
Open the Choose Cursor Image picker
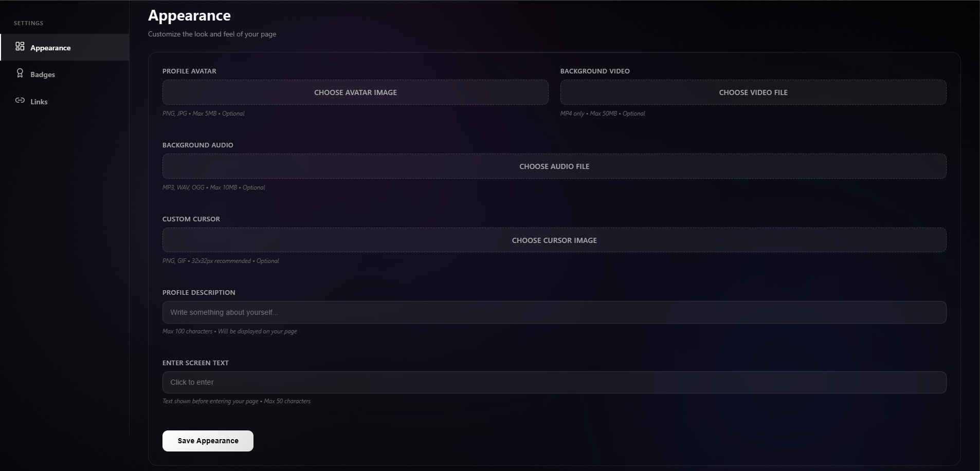click(554, 240)
